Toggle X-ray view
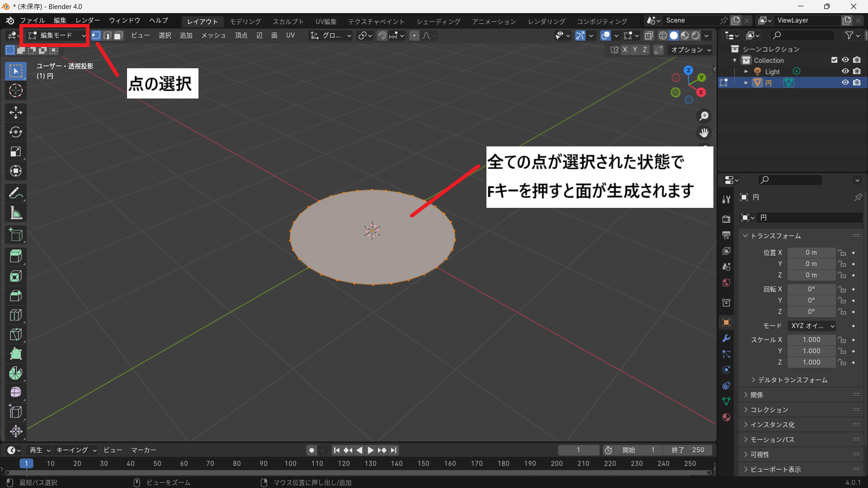This screenshot has width=868, height=488. tap(649, 36)
